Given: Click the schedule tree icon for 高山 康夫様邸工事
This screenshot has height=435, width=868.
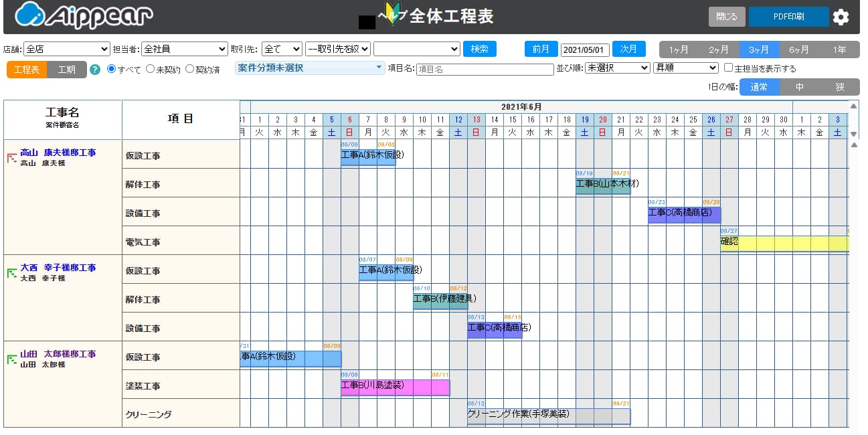Looking at the screenshot, I should (x=12, y=158).
